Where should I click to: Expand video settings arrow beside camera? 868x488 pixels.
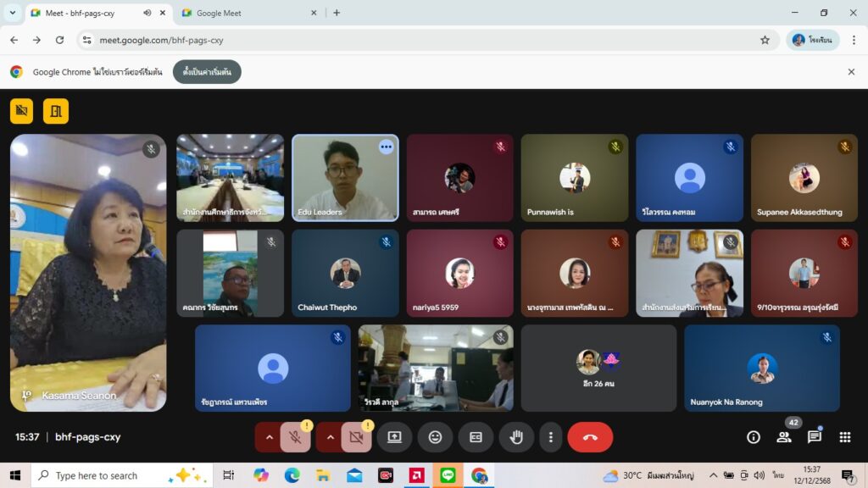pyautogui.click(x=331, y=437)
